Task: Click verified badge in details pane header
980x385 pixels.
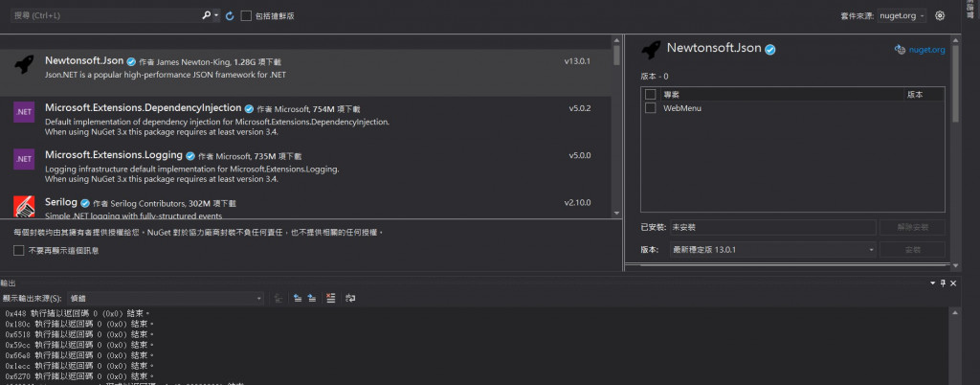Action: pos(770,50)
